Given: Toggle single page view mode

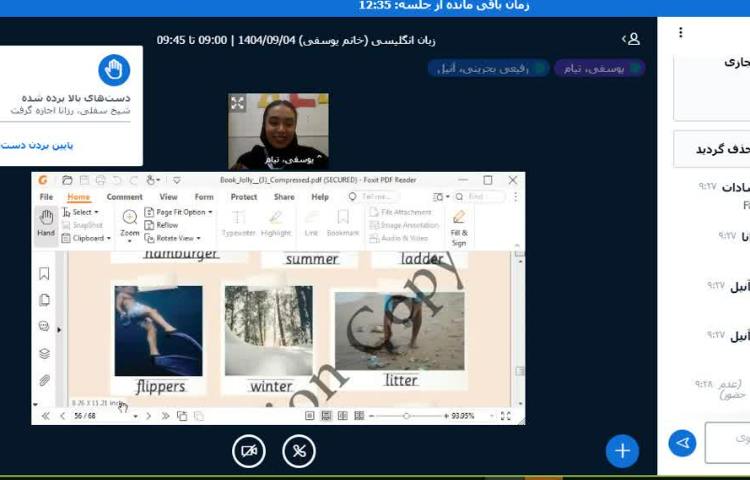Looking at the screenshot, I should click(x=310, y=416).
